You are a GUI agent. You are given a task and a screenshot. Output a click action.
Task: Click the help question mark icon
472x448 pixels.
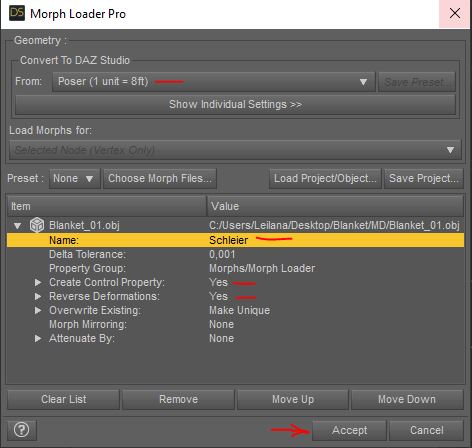click(22, 430)
